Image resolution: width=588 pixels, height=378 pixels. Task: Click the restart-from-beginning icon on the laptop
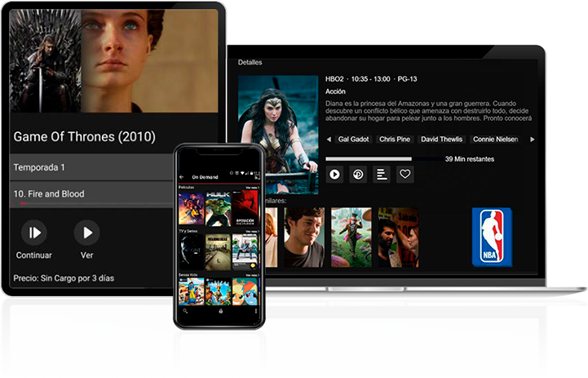tap(358, 175)
